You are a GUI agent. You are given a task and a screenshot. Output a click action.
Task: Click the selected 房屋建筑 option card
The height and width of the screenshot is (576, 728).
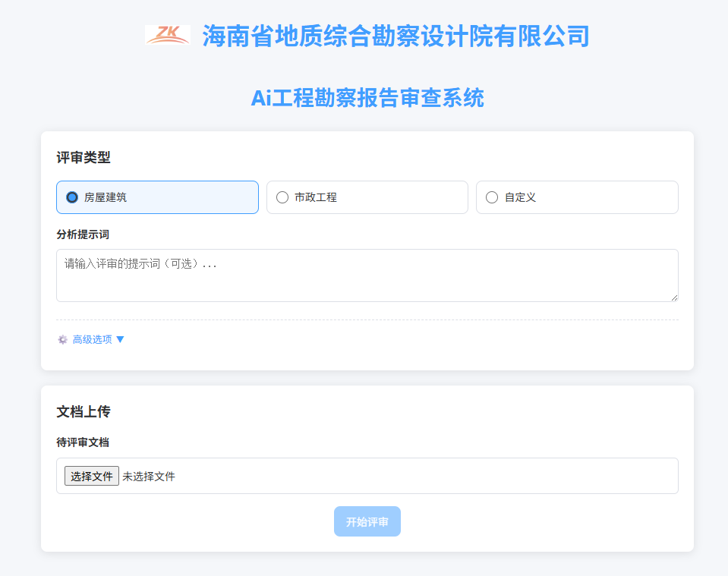click(x=157, y=197)
